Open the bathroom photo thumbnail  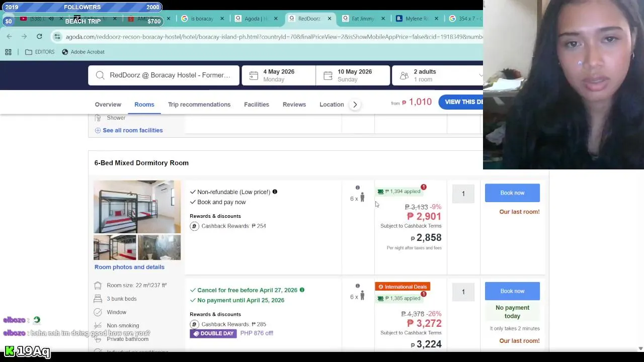click(x=159, y=247)
